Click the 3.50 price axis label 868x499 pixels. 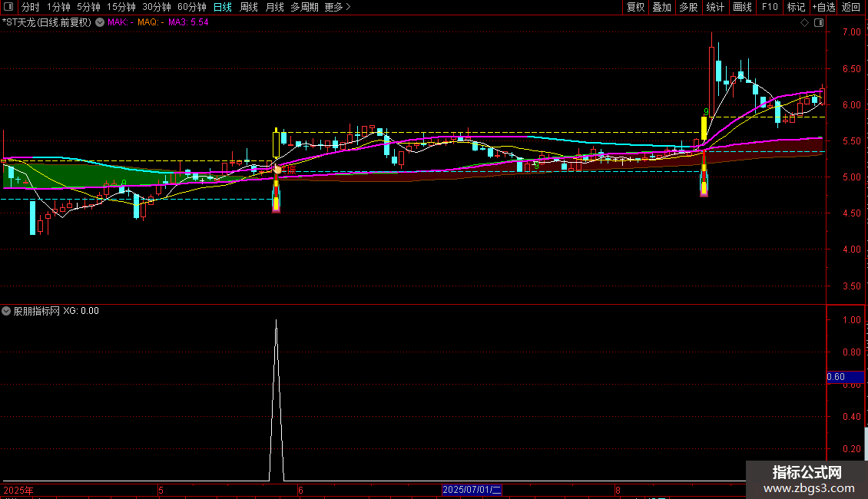coord(851,286)
